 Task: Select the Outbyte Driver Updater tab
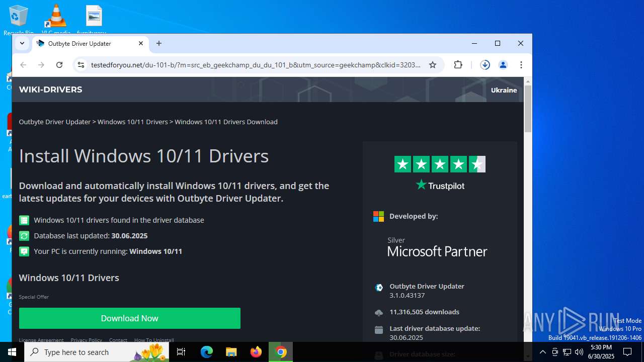pyautogui.click(x=91, y=44)
